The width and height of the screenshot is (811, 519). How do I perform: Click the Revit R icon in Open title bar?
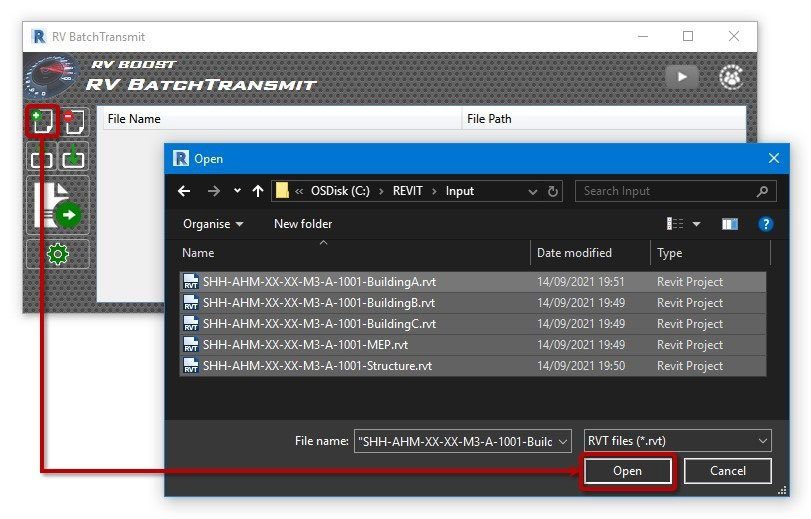pos(181,158)
